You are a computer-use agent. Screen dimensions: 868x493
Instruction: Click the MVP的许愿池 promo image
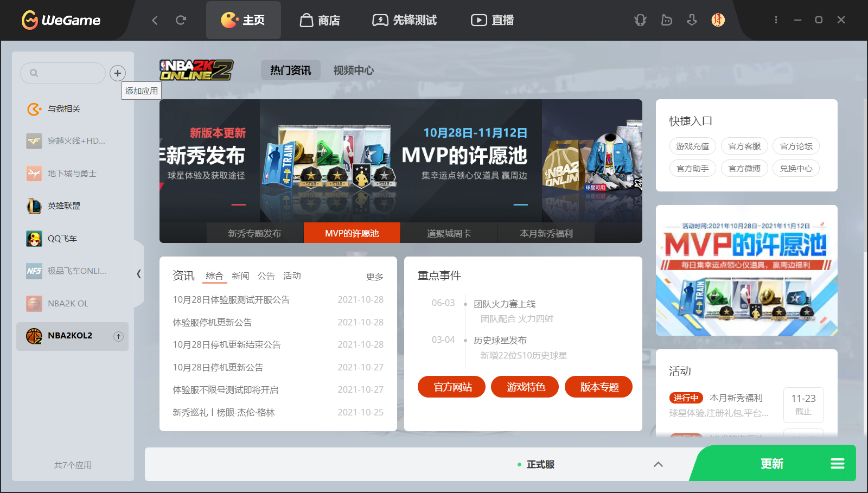click(x=746, y=271)
